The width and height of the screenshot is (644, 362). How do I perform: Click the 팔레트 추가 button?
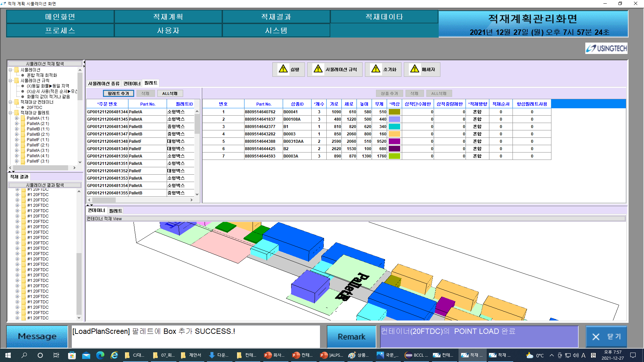click(x=118, y=94)
